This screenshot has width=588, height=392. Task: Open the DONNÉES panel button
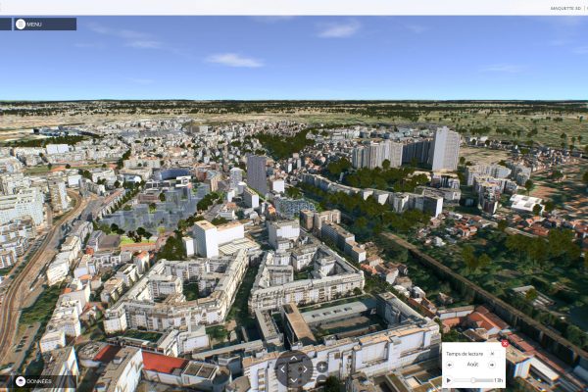[x=21, y=381]
